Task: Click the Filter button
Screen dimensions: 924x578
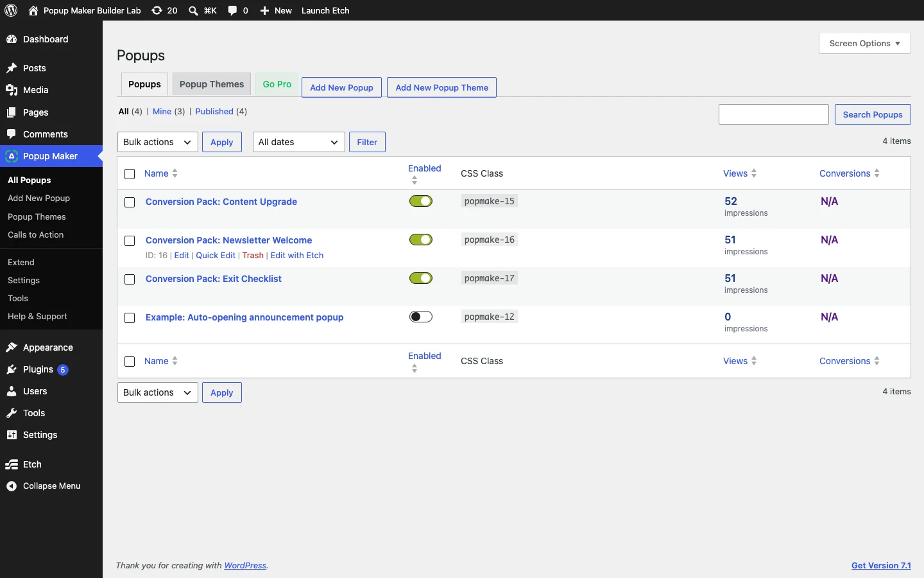Action: [367, 142]
